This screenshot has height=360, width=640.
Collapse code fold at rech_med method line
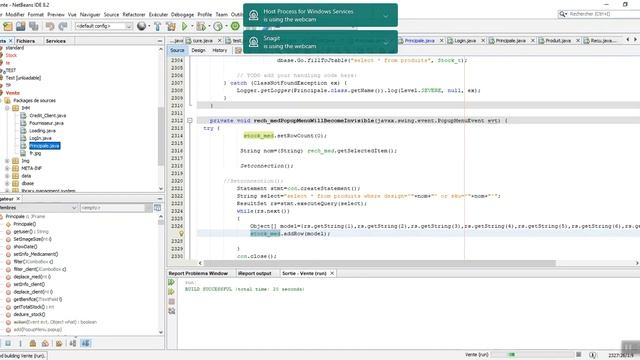pos(190,120)
